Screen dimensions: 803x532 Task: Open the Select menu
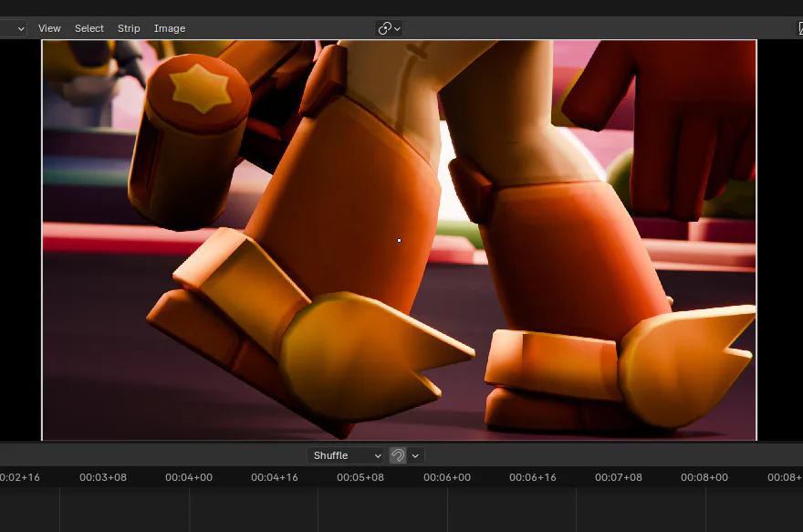[x=89, y=28]
